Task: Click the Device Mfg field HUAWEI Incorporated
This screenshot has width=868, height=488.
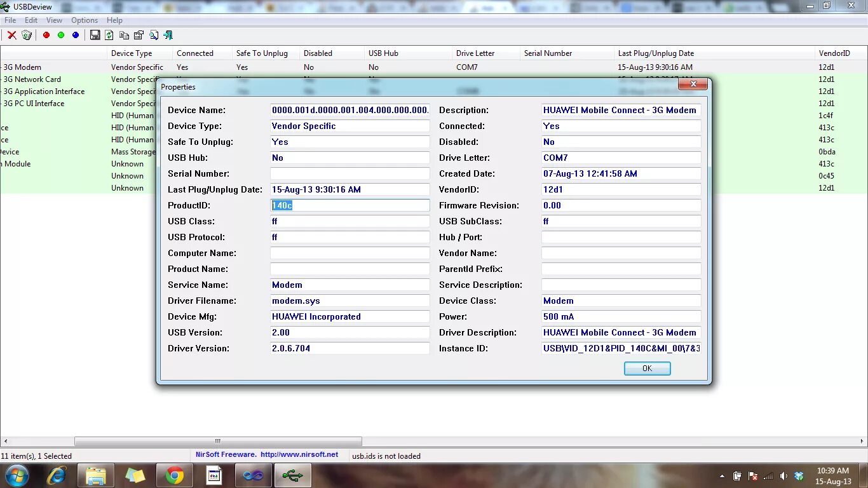Action: coord(350,316)
